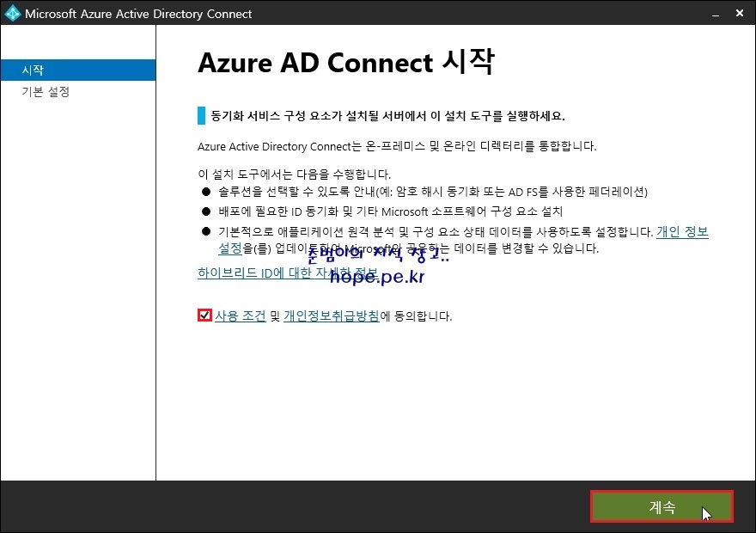Click the bold 동기화 서비스 구성 요소 notice
This screenshot has height=533, width=756.
click(387, 116)
